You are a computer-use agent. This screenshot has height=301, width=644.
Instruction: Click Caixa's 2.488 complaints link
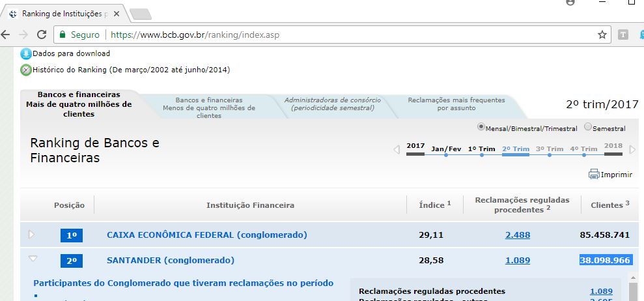tap(518, 235)
